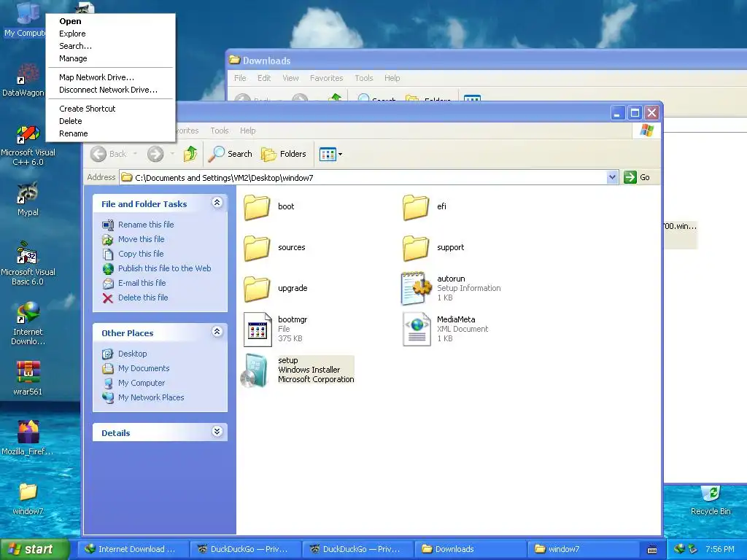Expand the Details panel
The width and height of the screenshot is (747, 560).
pyautogui.click(x=217, y=432)
